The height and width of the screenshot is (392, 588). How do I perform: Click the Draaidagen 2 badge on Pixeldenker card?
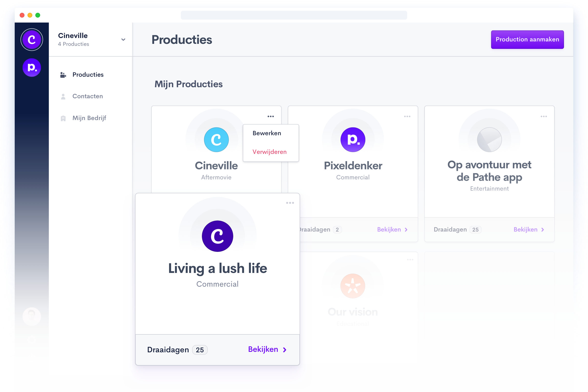click(x=337, y=230)
